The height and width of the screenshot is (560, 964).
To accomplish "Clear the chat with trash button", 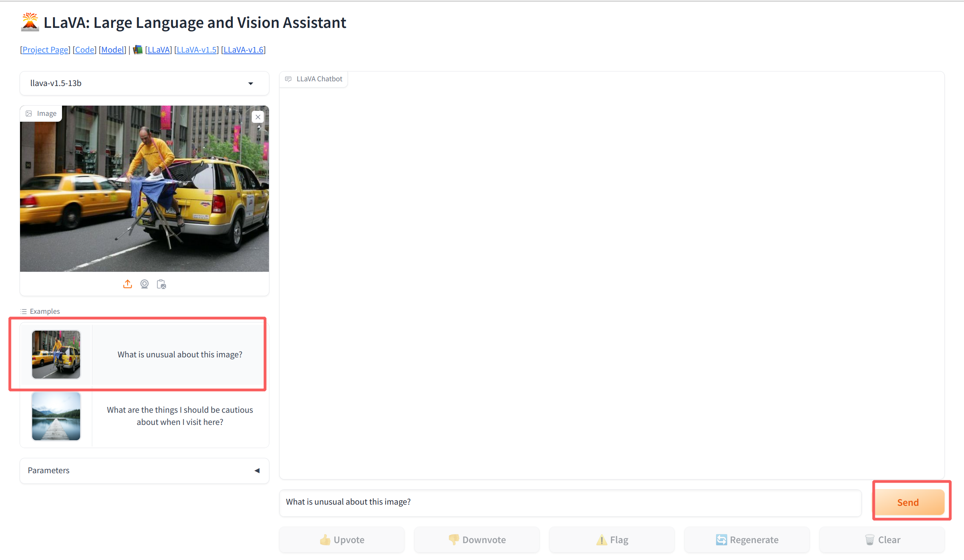I will [882, 540].
